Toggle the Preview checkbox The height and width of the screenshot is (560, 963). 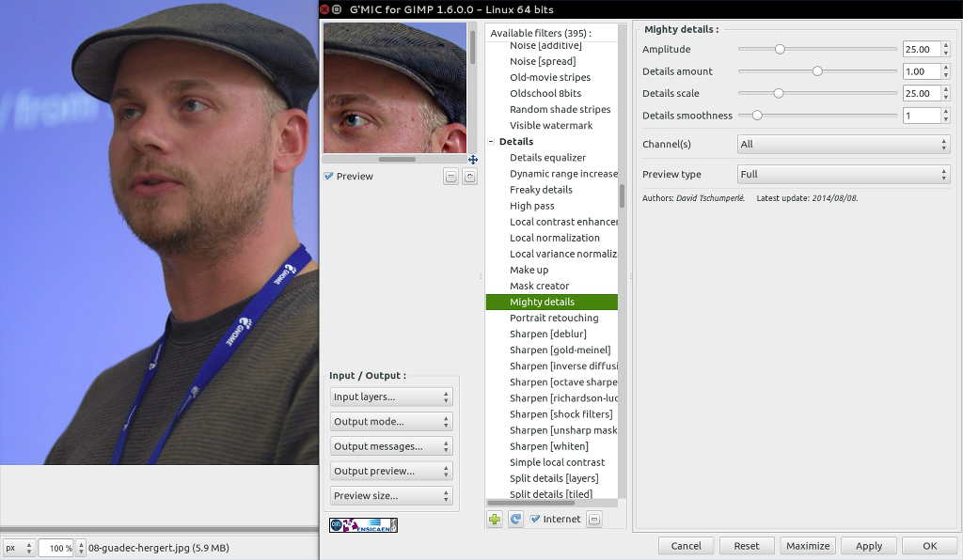click(328, 177)
